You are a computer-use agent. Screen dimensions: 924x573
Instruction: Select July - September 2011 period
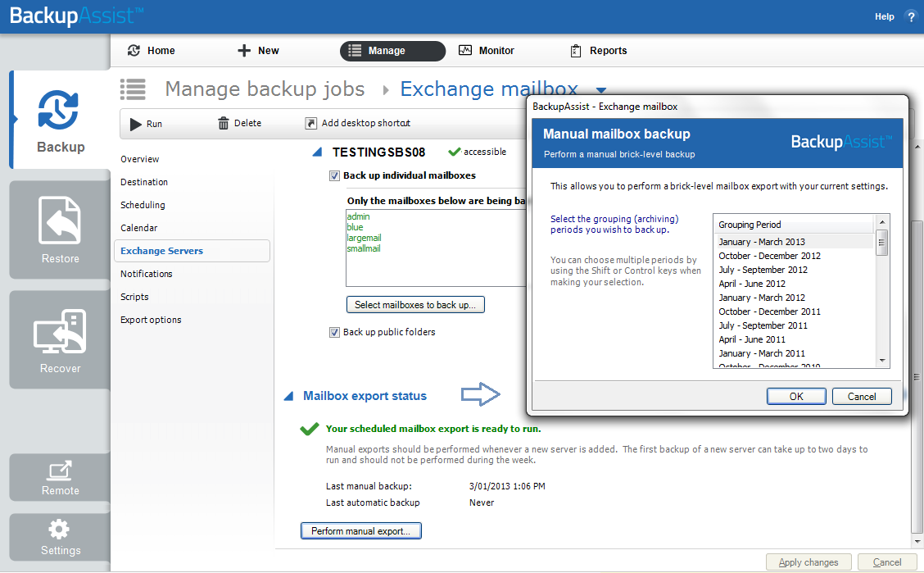pyautogui.click(x=793, y=325)
